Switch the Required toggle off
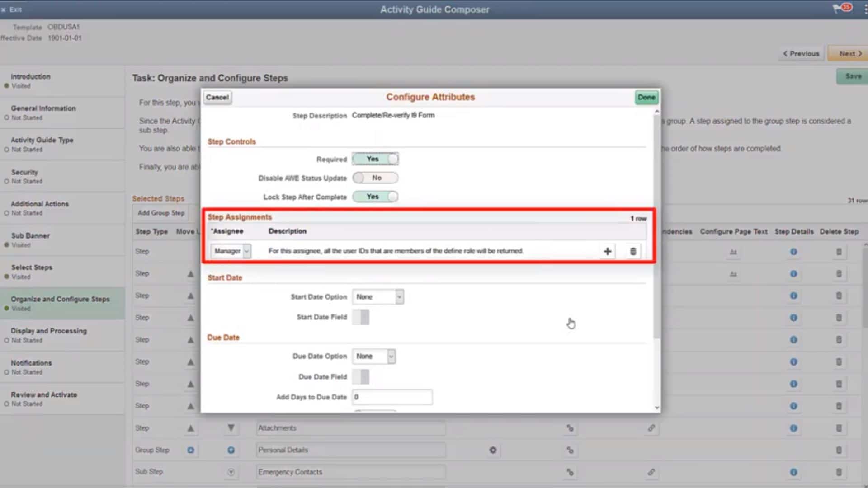The width and height of the screenshot is (868, 488). pos(375,159)
